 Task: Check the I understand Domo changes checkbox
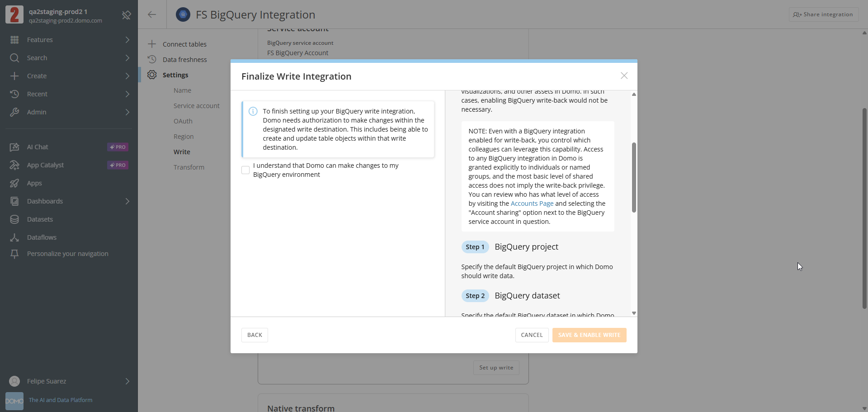tap(245, 170)
